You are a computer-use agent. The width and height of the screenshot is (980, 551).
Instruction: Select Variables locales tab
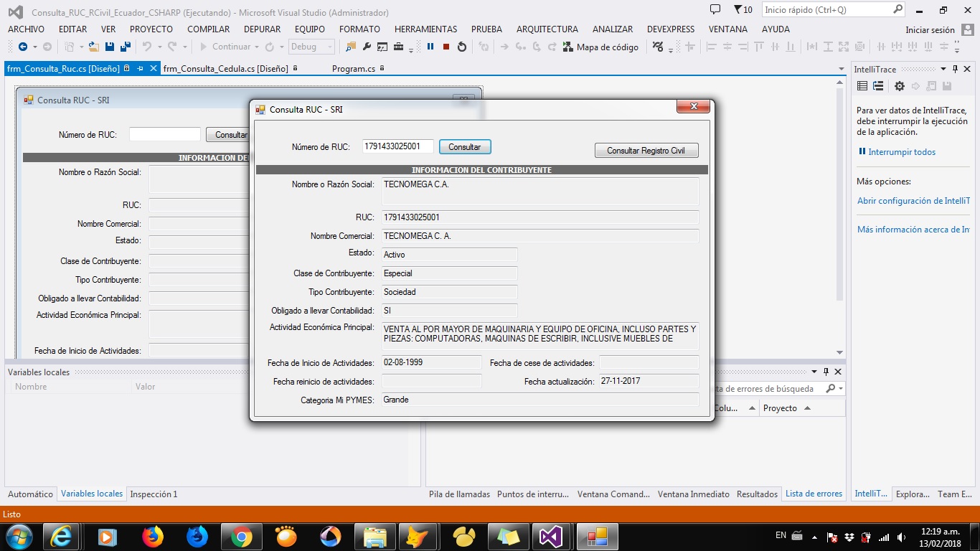(x=92, y=494)
